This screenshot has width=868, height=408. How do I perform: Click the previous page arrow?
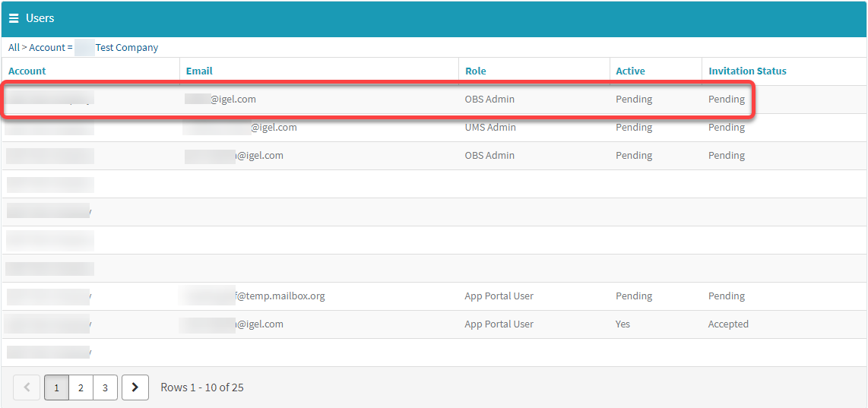coord(27,387)
